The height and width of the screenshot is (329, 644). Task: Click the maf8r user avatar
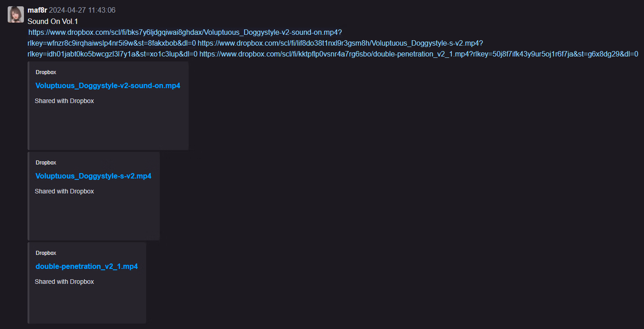[x=16, y=14]
